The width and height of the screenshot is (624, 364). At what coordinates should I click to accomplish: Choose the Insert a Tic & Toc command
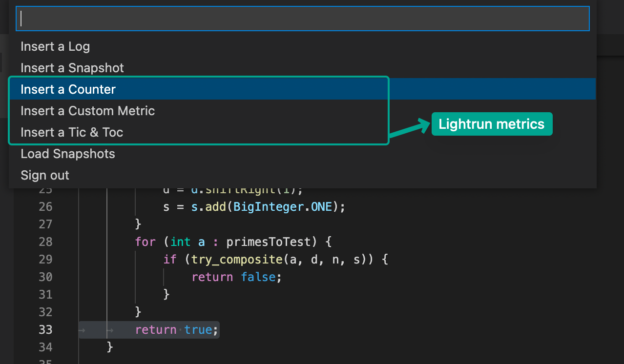pos(72,132)
